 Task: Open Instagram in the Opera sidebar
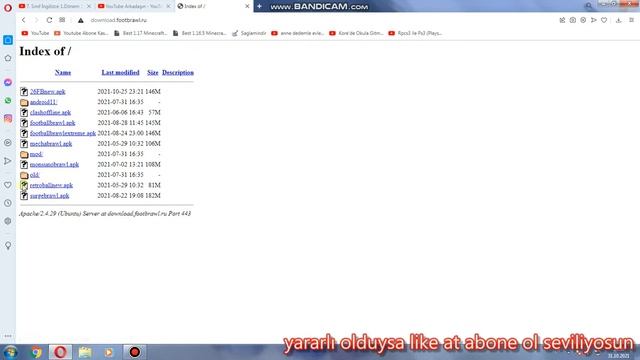point(8,118)
